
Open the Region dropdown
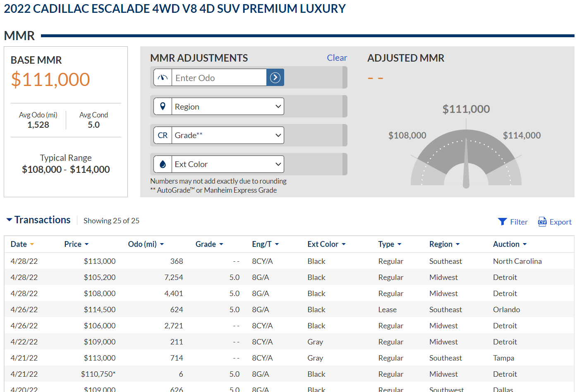tap(227, 106)
